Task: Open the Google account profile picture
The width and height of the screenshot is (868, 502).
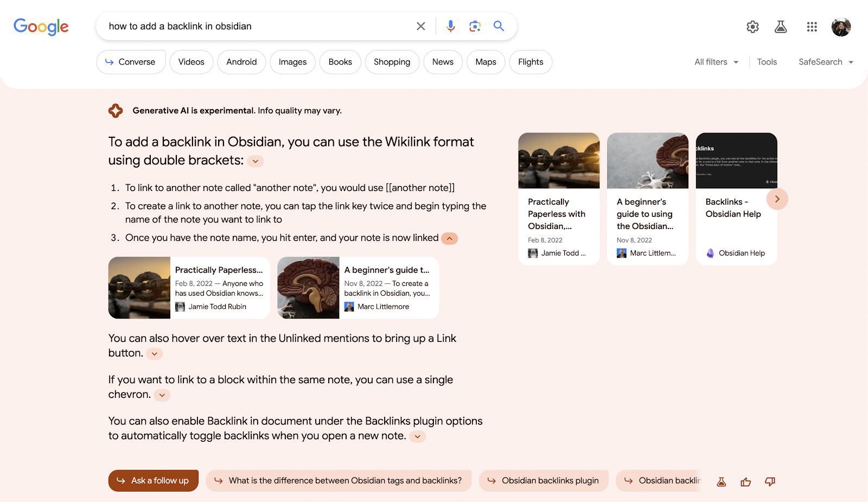Action: coord(841,27)
